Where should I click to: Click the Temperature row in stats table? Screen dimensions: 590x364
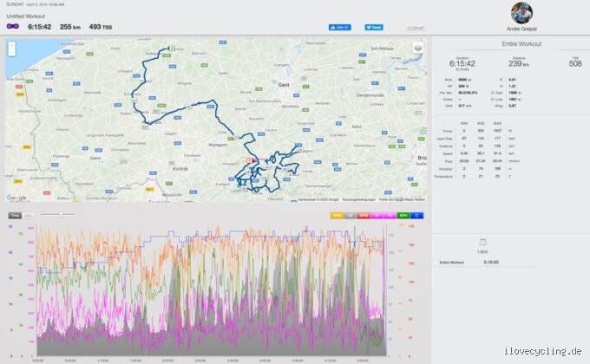[x=478, y=176]
